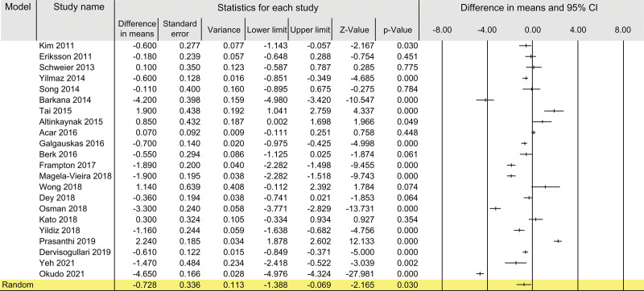This screenshot has width=644, height=291.
Task: Click the Osman 2018 forest plot marker
Action: [495, 209]
